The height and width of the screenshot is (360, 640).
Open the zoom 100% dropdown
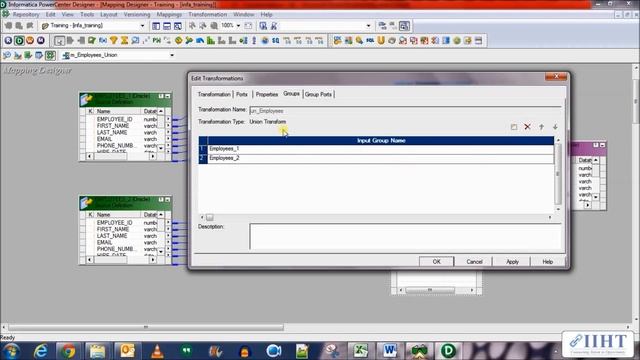238,25
